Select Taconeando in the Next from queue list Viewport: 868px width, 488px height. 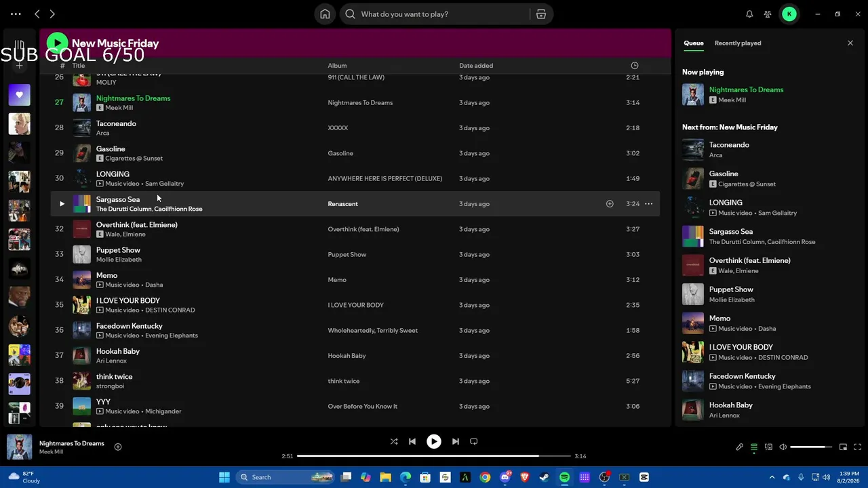click(x=729, y=145)
